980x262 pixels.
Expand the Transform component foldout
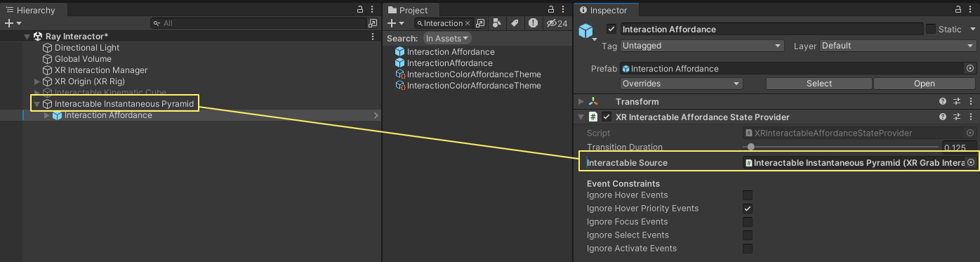[581, 102]
